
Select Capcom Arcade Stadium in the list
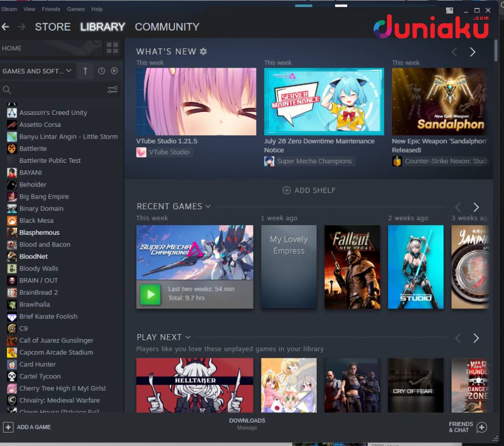point(56,352)
